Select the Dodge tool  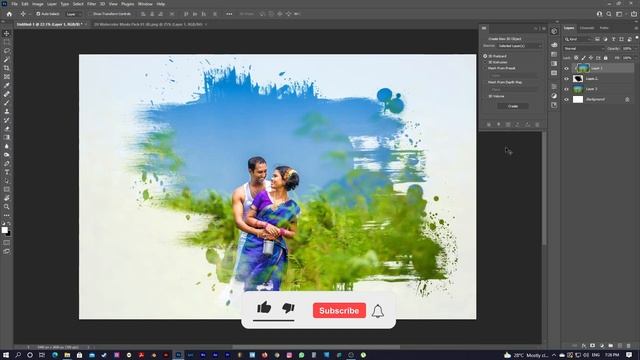7,155
